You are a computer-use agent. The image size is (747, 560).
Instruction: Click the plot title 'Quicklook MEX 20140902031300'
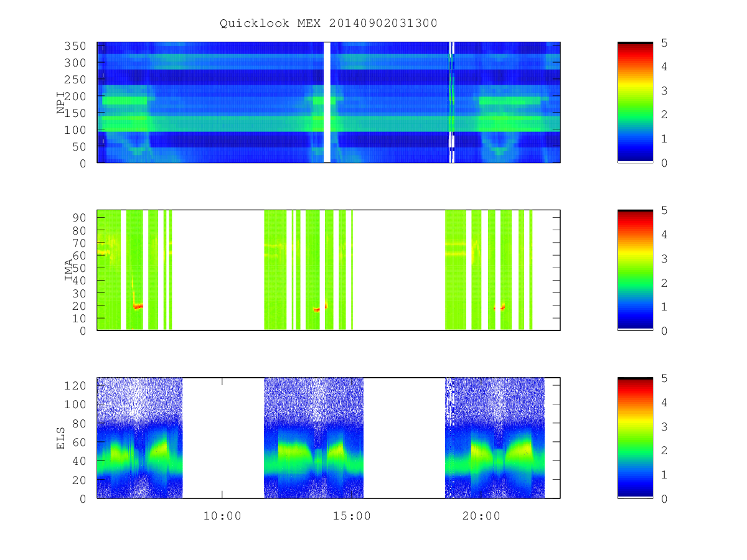coord(328,23)
